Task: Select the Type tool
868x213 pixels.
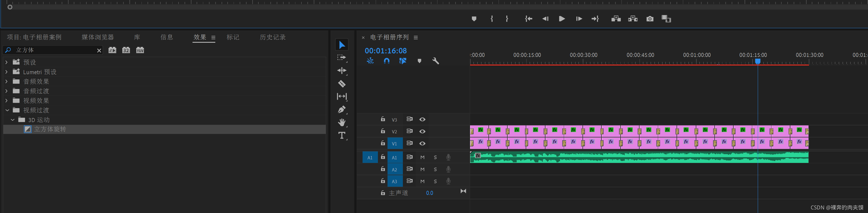Action: coord(342,135)
